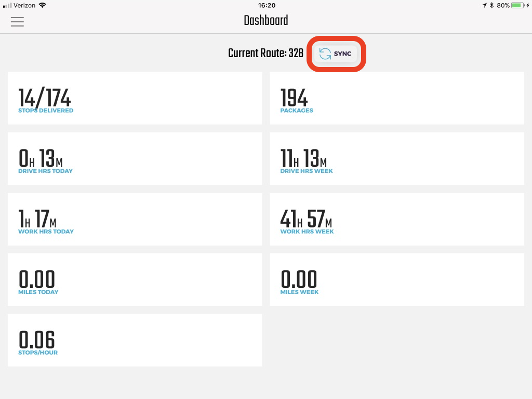Open the Drive Hrs Week panel
The height and width of the screenshot is (399, 532).
pyautogui.click(x=396, y=158)
